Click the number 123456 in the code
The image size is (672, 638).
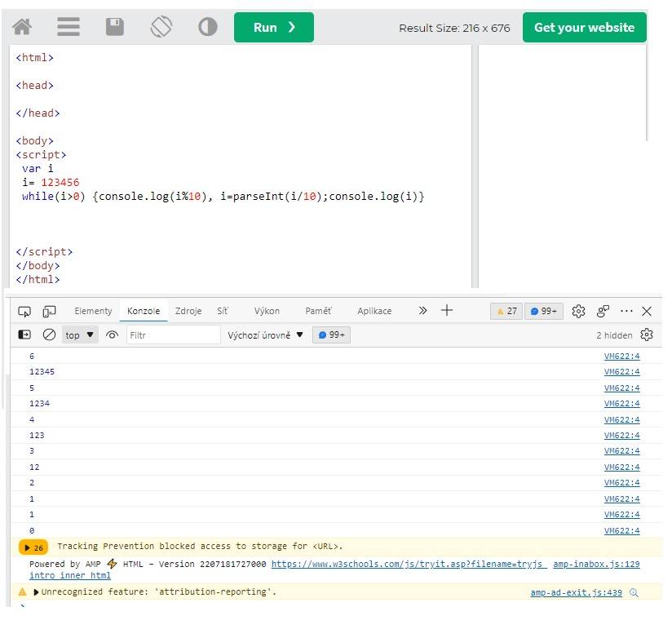[60, 183]
